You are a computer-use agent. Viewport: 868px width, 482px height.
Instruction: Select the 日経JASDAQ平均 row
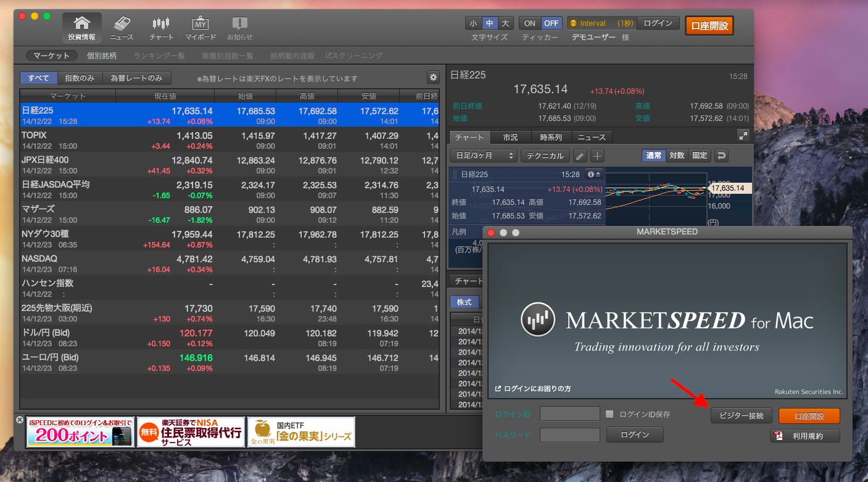229,189
